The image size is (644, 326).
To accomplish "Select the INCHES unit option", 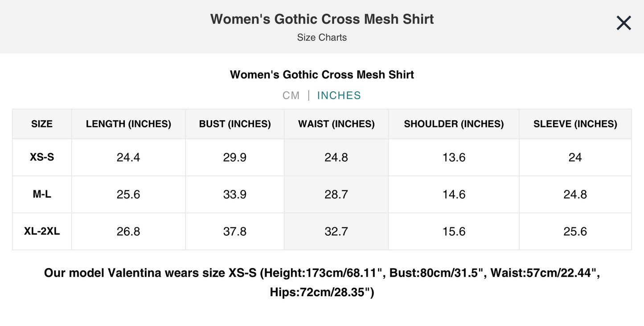I will [339, 95].
